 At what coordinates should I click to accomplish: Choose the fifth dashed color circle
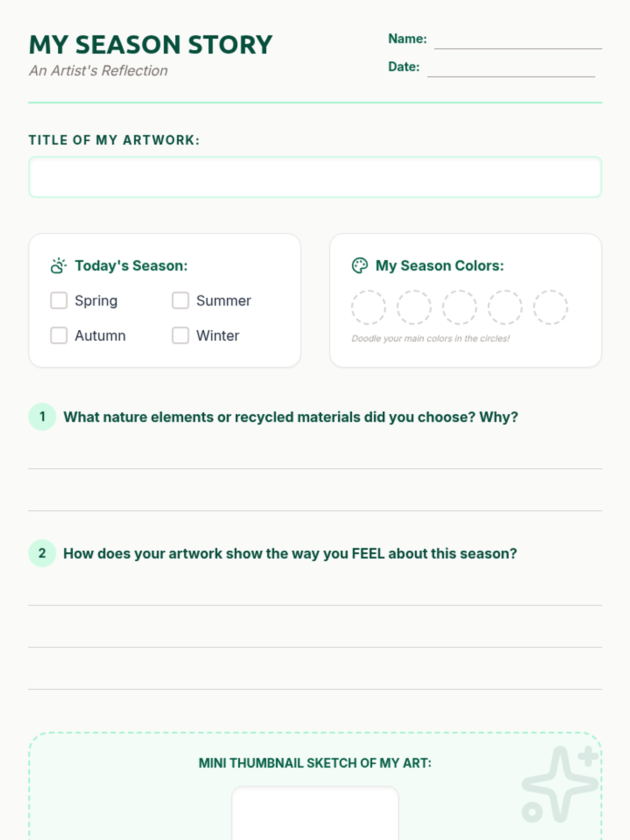coord(551,307)
